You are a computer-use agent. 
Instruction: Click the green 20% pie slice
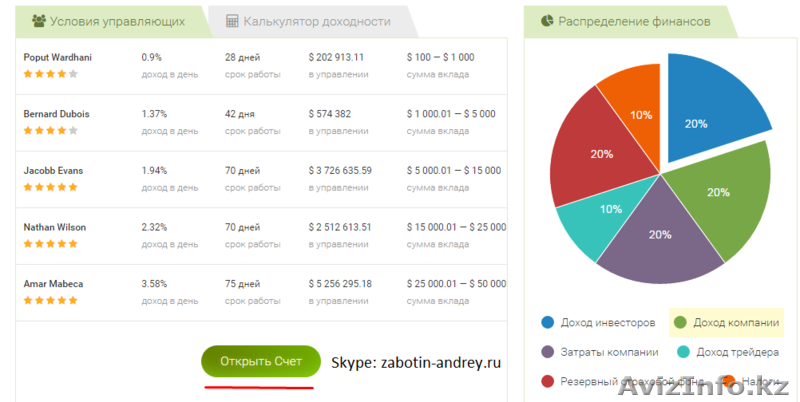[x=724, y=199]
